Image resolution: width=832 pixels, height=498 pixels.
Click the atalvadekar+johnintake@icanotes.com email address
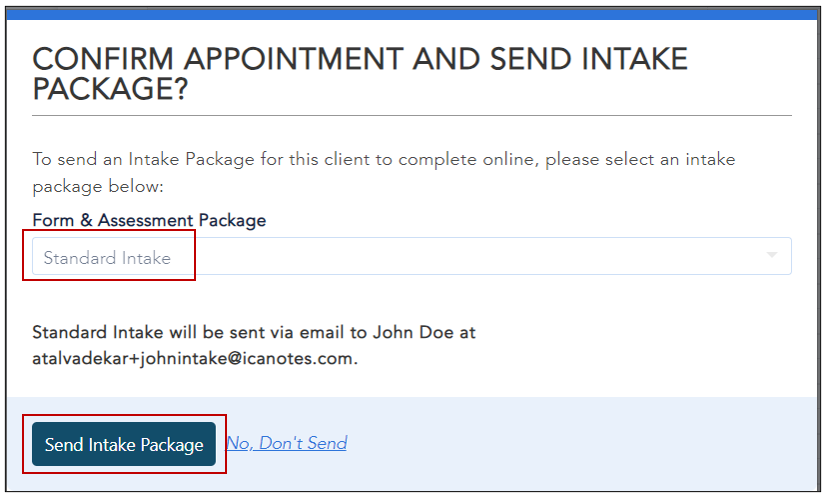194,357
